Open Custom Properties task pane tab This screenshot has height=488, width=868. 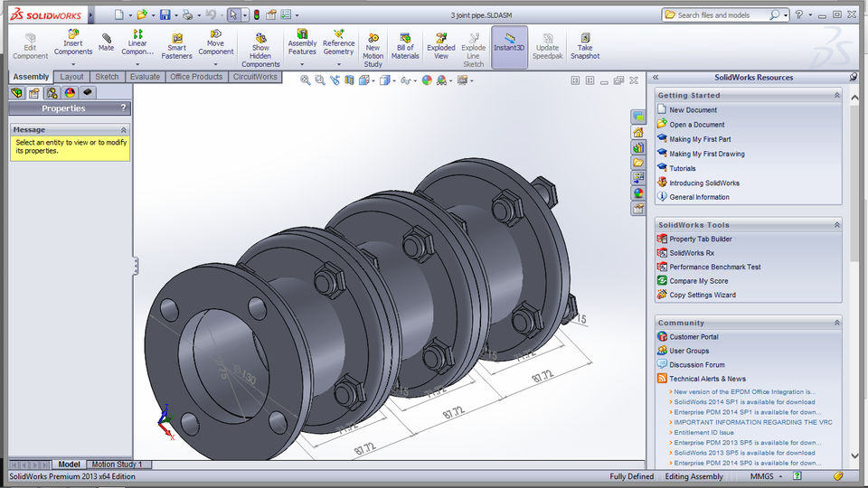[x=638, y=209]
